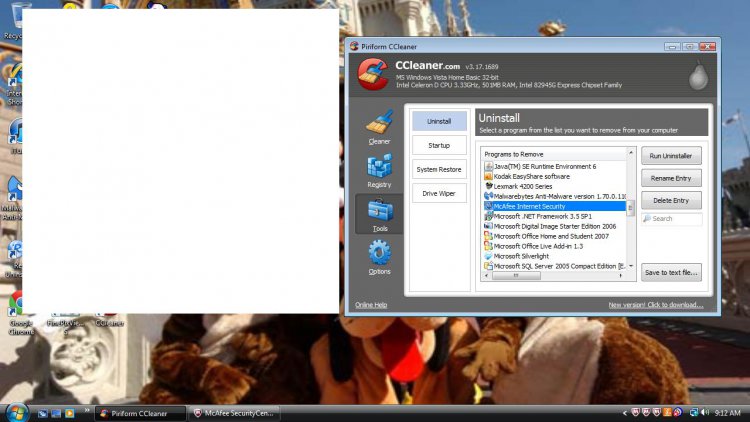This screenshot has height=422, width=750.
Task: Open the volume speaker tray icon
Action: pyautogui.click(x=705, y=412)
